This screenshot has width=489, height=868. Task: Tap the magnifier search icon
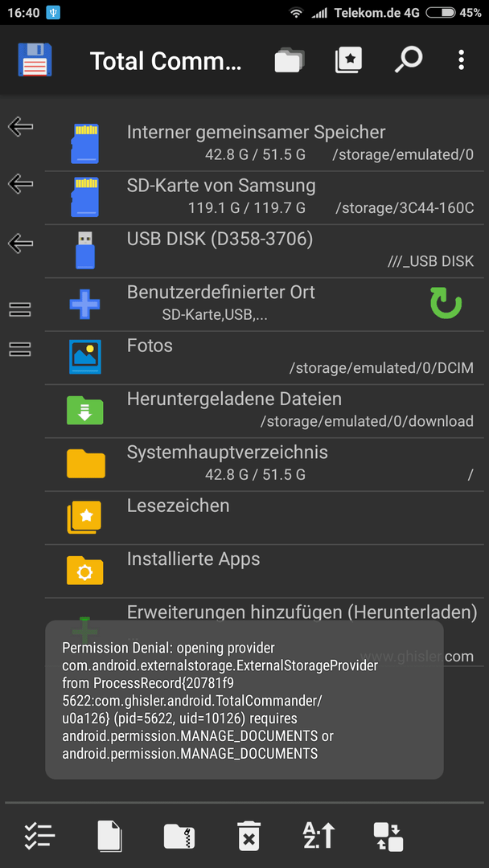click(x=409, y=59)
